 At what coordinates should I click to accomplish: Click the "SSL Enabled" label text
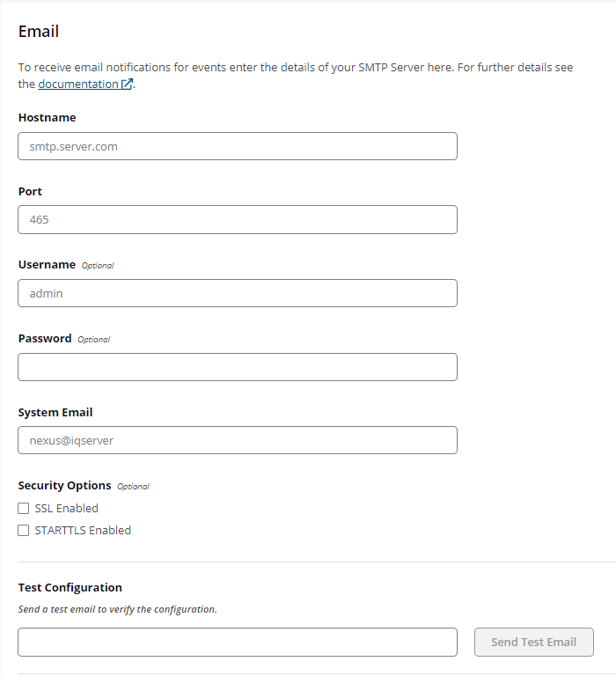pyautogui.click(x=66, y=508)
